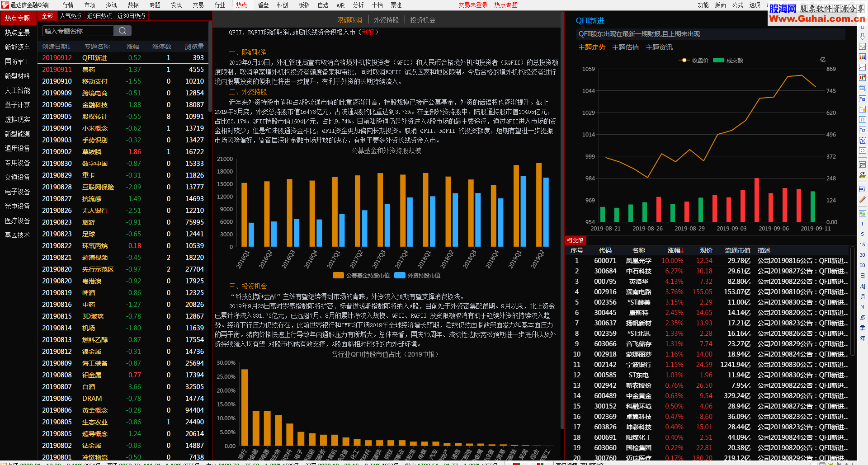Screen dimensions: 868x465
Task: Click the green refresh icon in right toolbar
Action: pyautogui.click(x=862, y=213)
